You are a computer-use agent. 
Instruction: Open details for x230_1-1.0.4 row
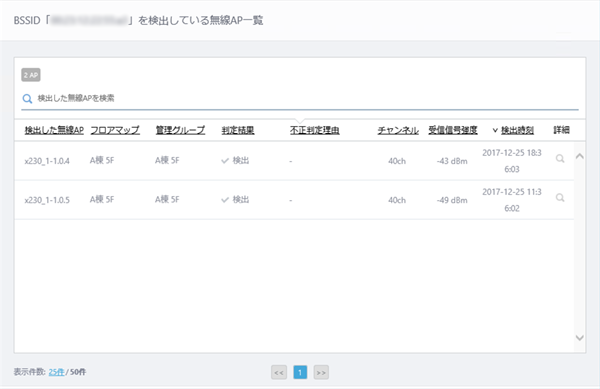tap(560, 158)
